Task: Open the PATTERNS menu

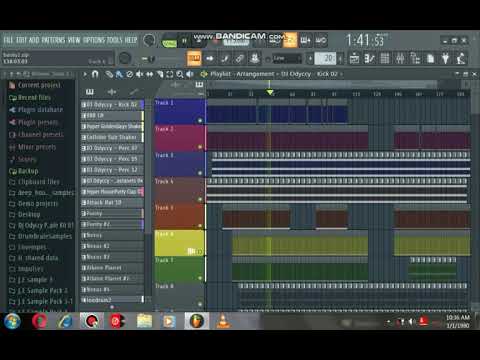Action: point(53,40)
